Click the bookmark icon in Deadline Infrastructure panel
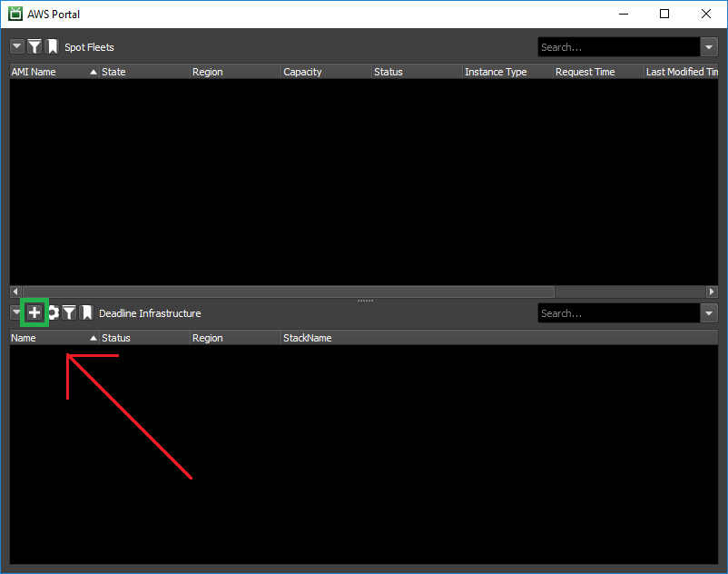Screen dimensions: 728x574 86,312
